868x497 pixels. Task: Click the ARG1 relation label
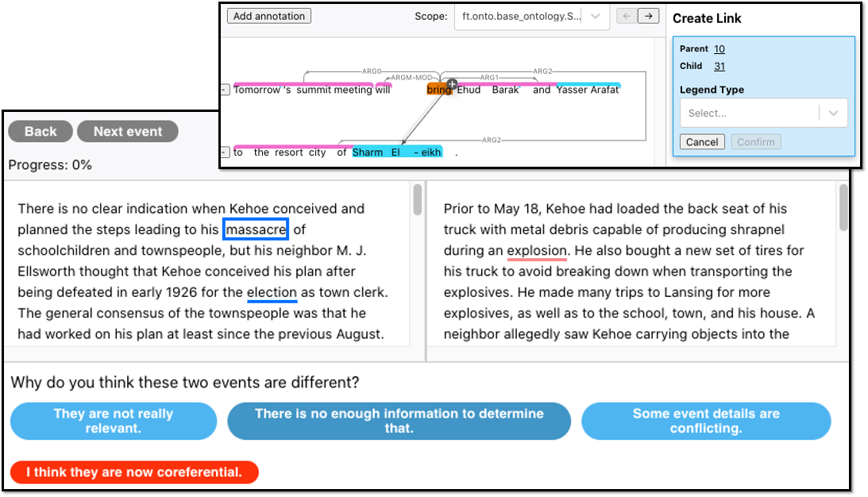[489, 78]
